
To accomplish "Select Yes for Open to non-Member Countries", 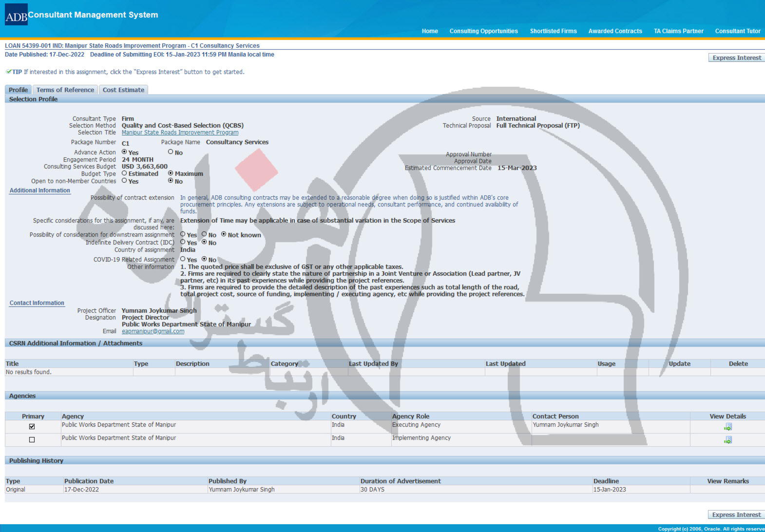I will pyautogui.click(x=124, y=181).
